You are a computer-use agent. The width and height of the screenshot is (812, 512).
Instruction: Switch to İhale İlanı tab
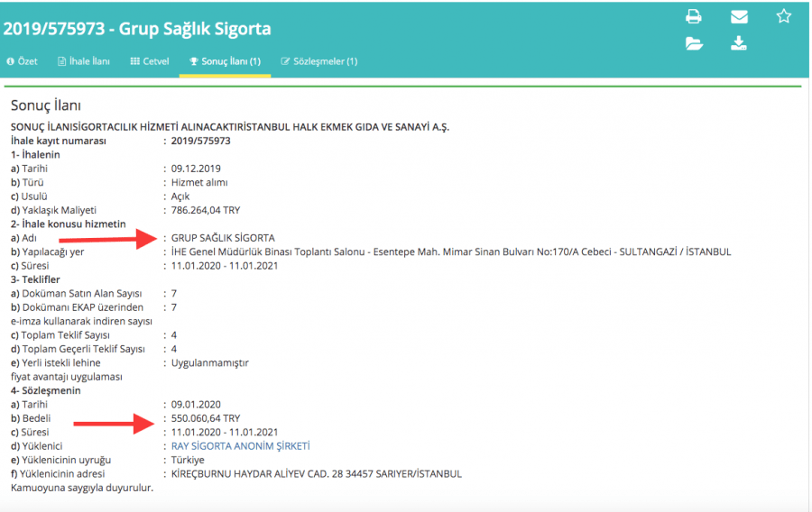84,61
